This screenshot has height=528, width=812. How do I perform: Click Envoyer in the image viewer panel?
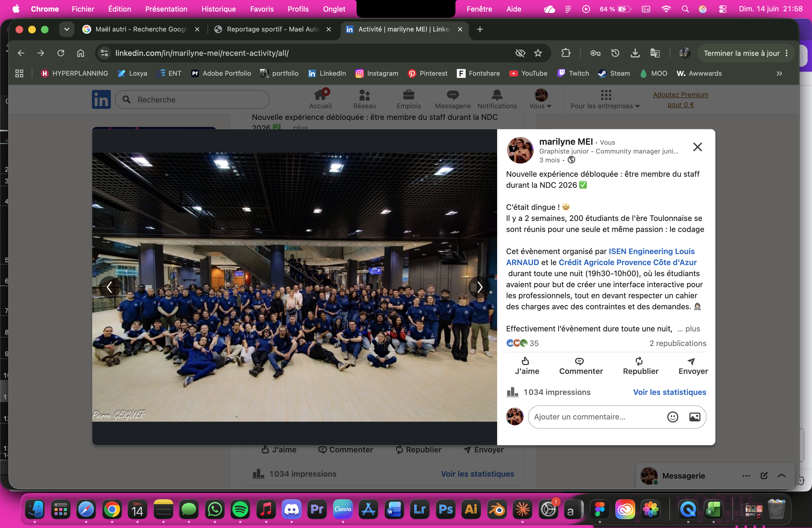693,366
